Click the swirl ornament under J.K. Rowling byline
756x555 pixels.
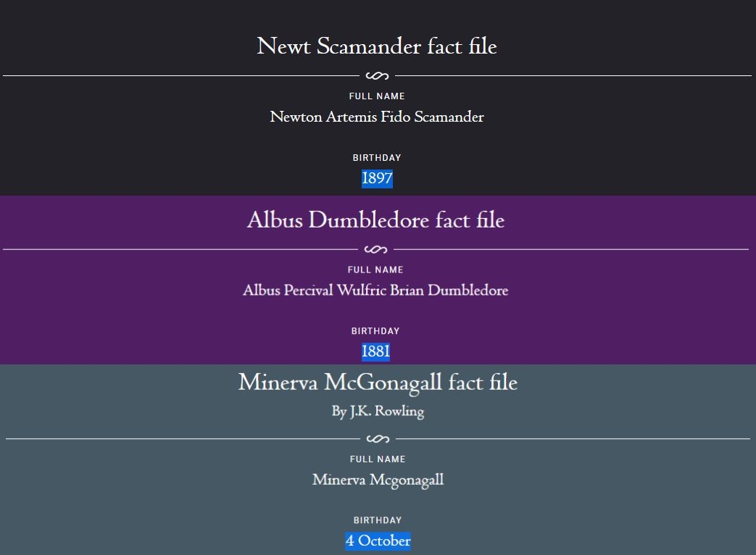378,439
